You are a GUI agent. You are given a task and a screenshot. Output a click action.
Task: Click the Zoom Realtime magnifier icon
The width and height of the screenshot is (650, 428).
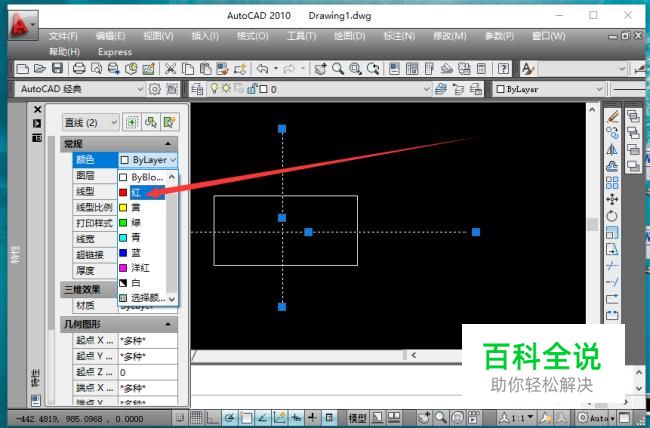pyautogui.click(x=338, y=68)
